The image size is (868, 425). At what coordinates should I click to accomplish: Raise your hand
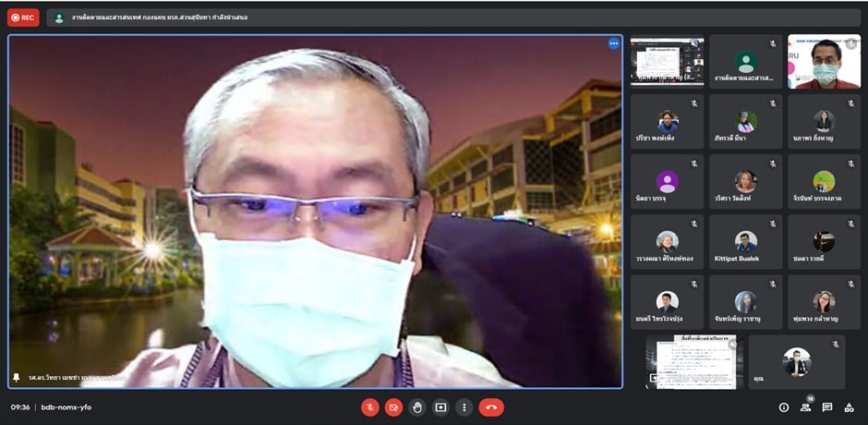[417, 407]
